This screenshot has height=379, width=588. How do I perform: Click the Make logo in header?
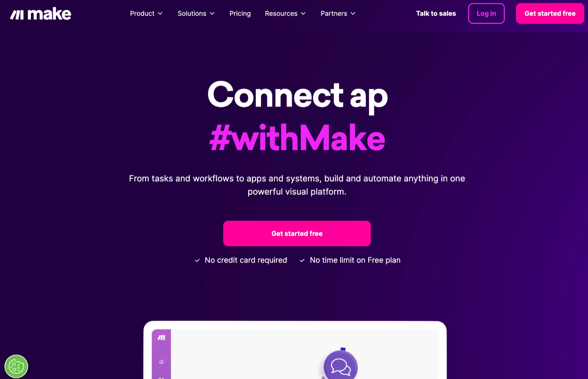point(40,14)
